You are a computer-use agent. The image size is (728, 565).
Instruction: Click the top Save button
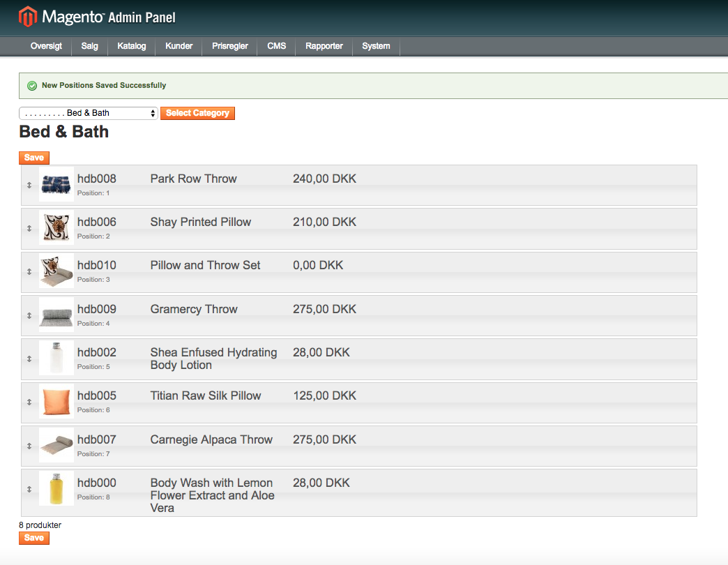point(34,158)
